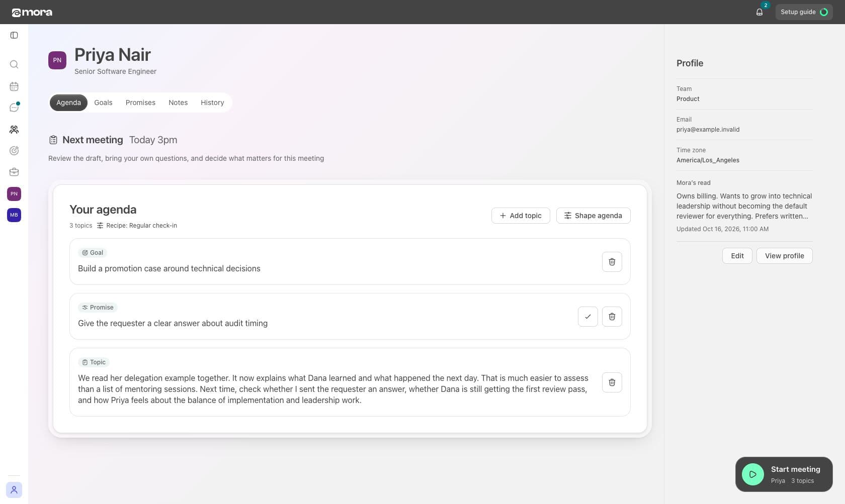Open the goals target sidebar icon
This screenshot has height=504, width=845.
coord(14,151)
